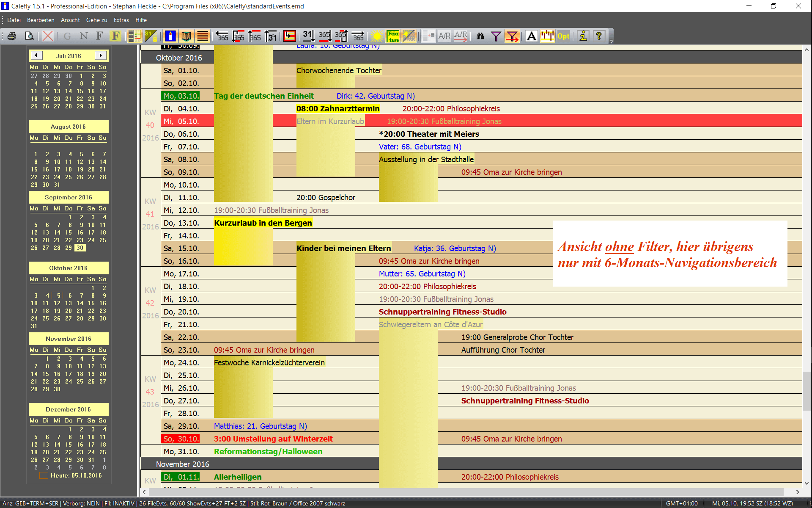
Task: Open the Ansicht menu
Action: [70, 20]
